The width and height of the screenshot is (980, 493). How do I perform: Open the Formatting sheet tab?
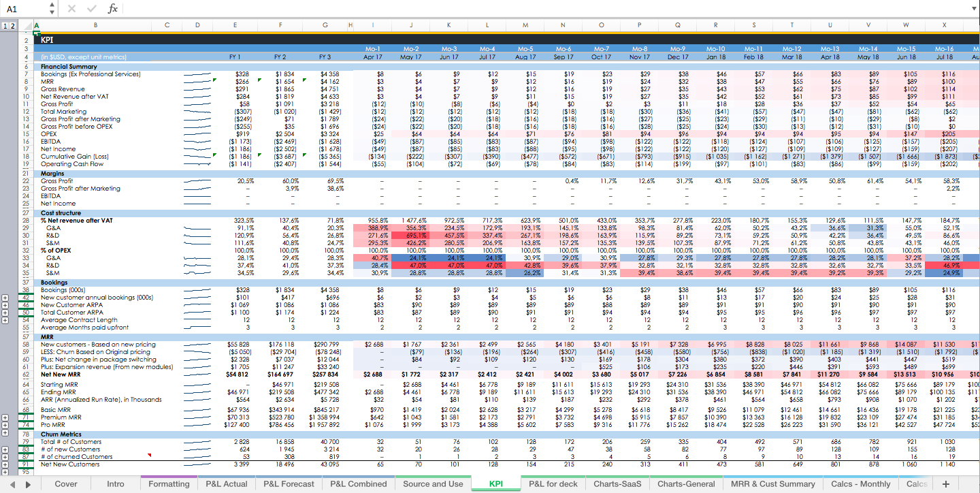(169, 484)
